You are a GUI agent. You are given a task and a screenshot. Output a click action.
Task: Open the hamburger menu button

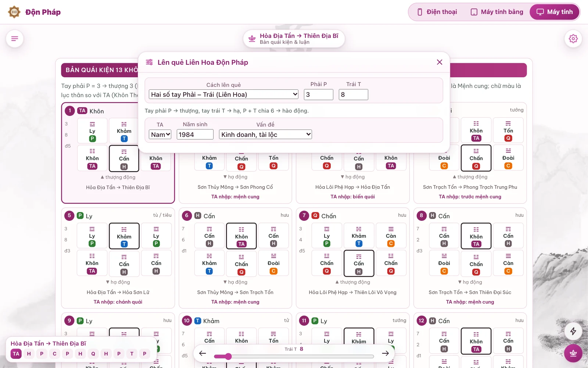coord(15,39)
